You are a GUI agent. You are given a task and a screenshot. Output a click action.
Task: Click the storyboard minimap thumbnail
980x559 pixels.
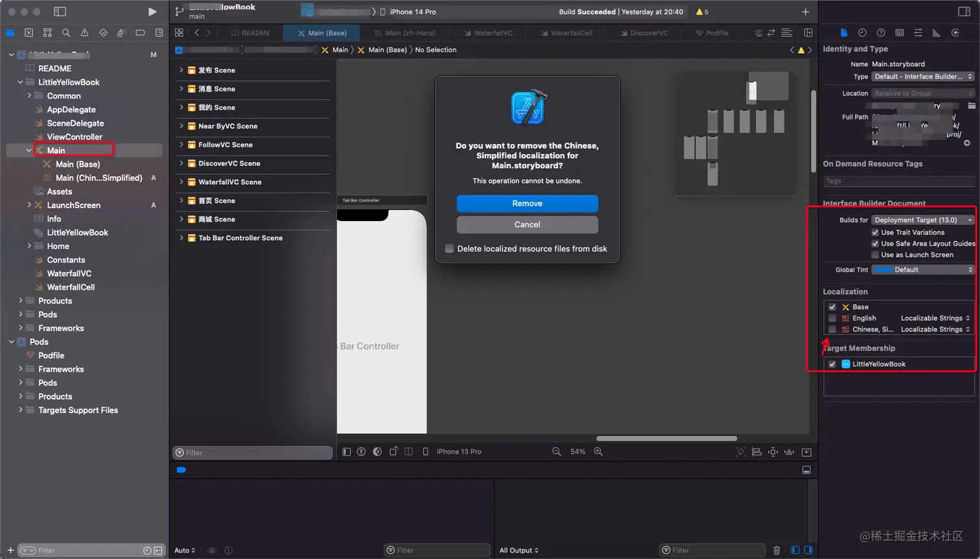click(x=735, y=134)
